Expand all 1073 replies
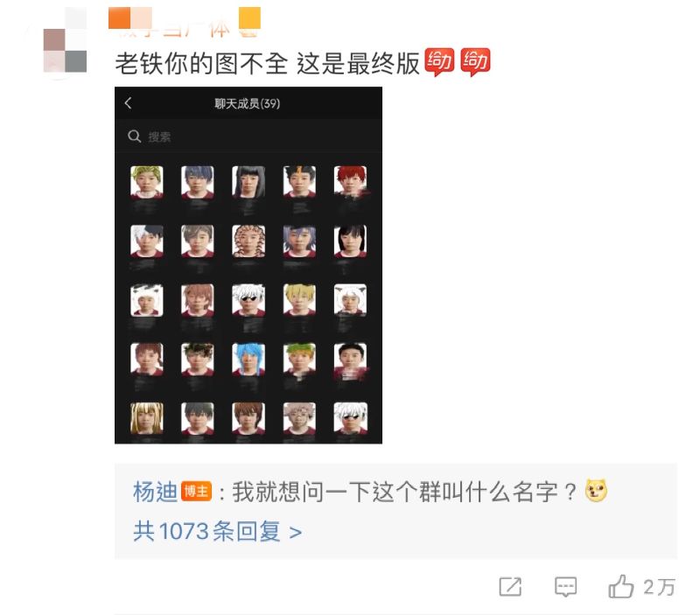The image size is (700, 615). 217,532
